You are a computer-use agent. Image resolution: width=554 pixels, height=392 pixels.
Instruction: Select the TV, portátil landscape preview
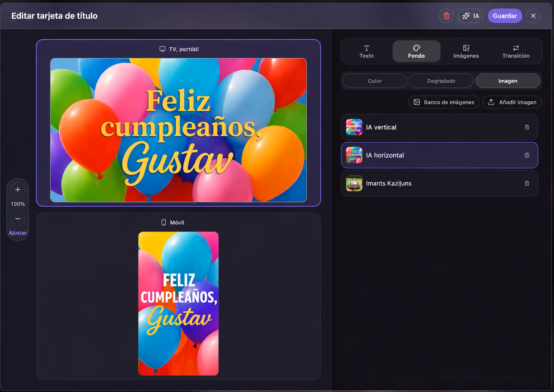[x=178, y=130]
